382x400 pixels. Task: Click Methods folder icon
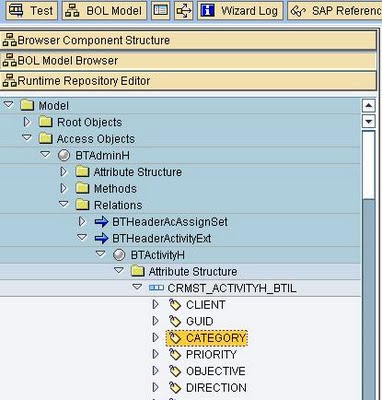[82, 189]
